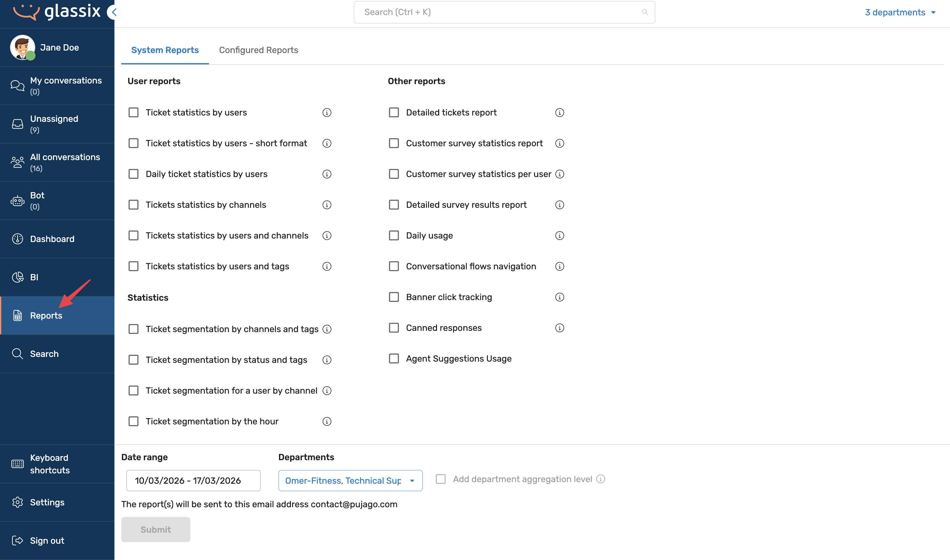Click the Date range input field
The width and height of the screenshot is (950, 560).
click(193, 480)
